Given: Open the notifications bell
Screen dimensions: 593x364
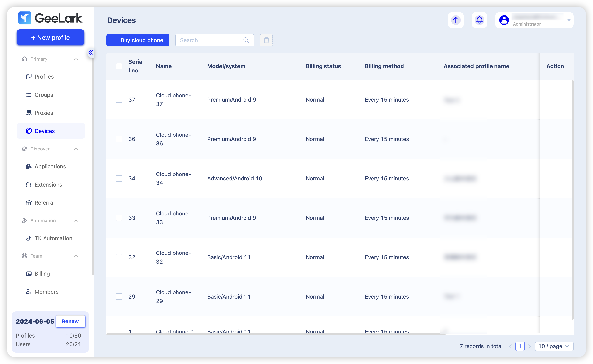Looking at the screenshot, I should [x=479, y=20].
